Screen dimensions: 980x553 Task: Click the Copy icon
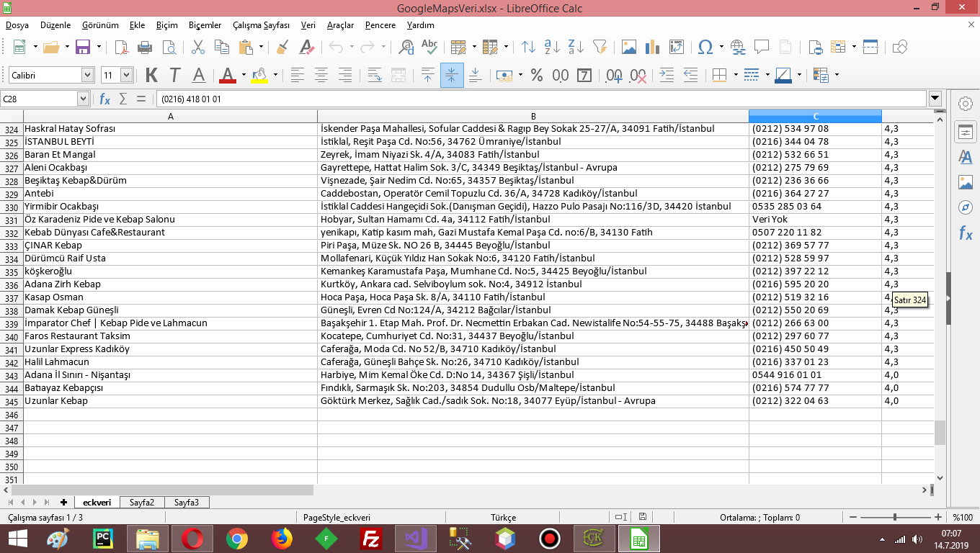pyautogui.click(x=221, y=48)
